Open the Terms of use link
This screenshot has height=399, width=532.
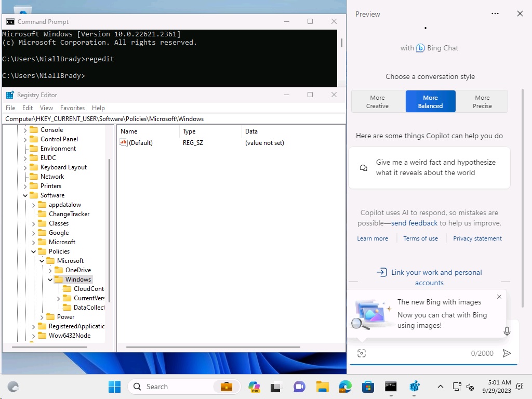pos(420,238)
